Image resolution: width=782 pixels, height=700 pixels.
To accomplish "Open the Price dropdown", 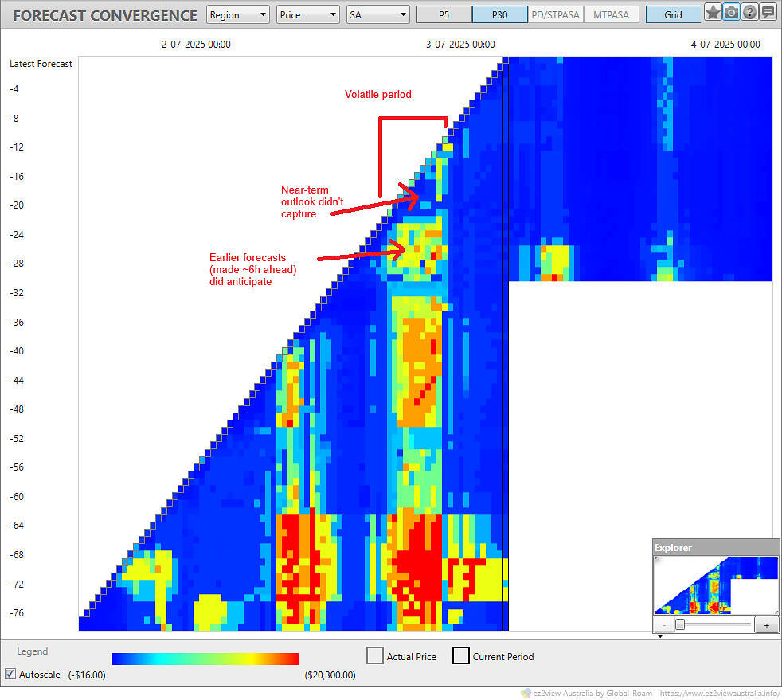I will (307, 14).
